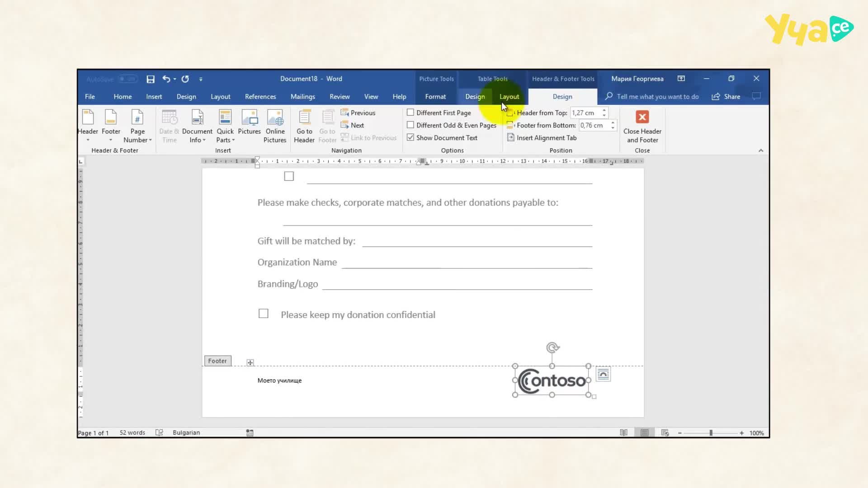Open the References tab
This screenshot has height=488, width=868.
pos(260,97)
